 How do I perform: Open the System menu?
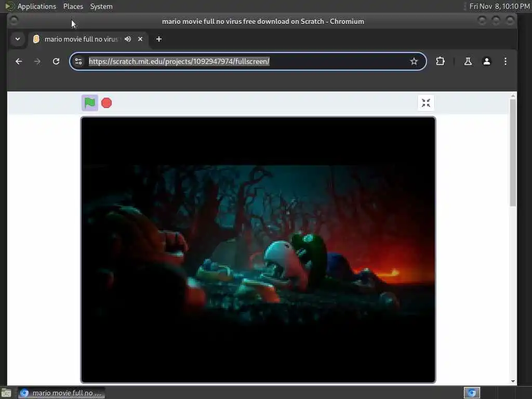101,6
